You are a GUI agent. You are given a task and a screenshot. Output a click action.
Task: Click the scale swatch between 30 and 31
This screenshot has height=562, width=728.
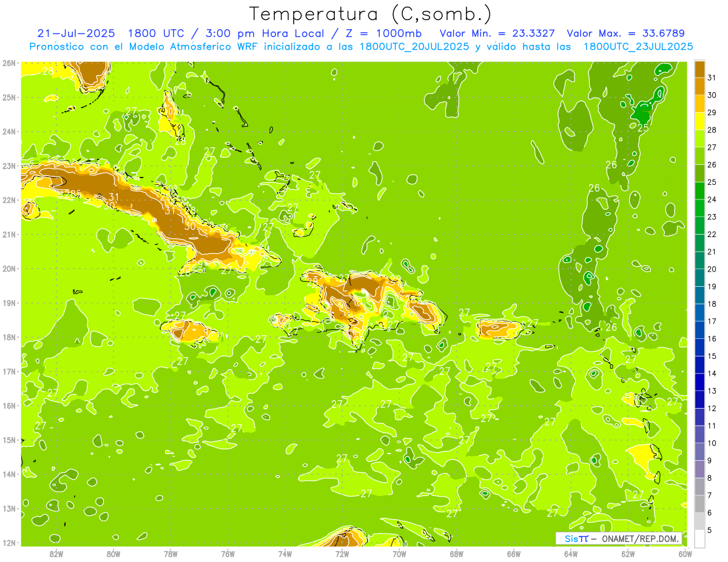click(699, 87)
